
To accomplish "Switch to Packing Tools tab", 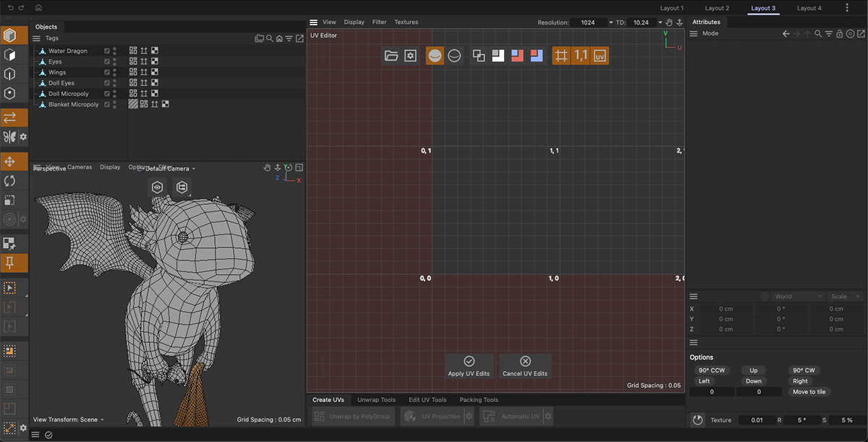I will coord(479,399).
